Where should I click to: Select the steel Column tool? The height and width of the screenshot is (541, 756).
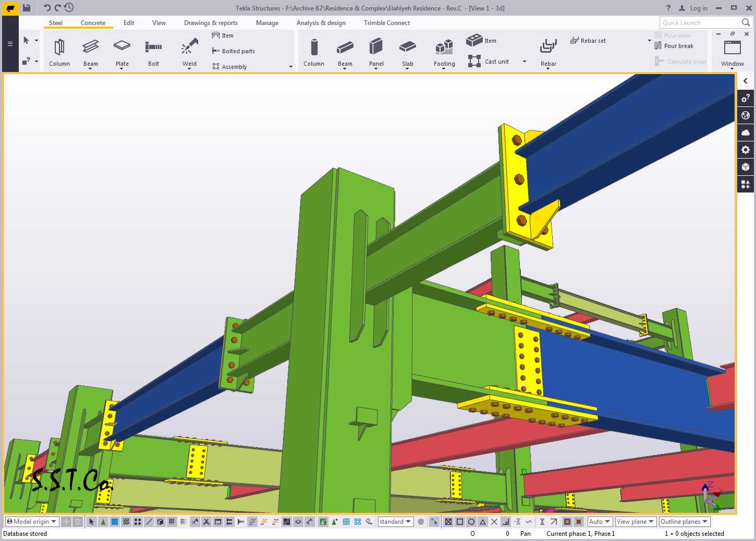click(x=59, y=52)
